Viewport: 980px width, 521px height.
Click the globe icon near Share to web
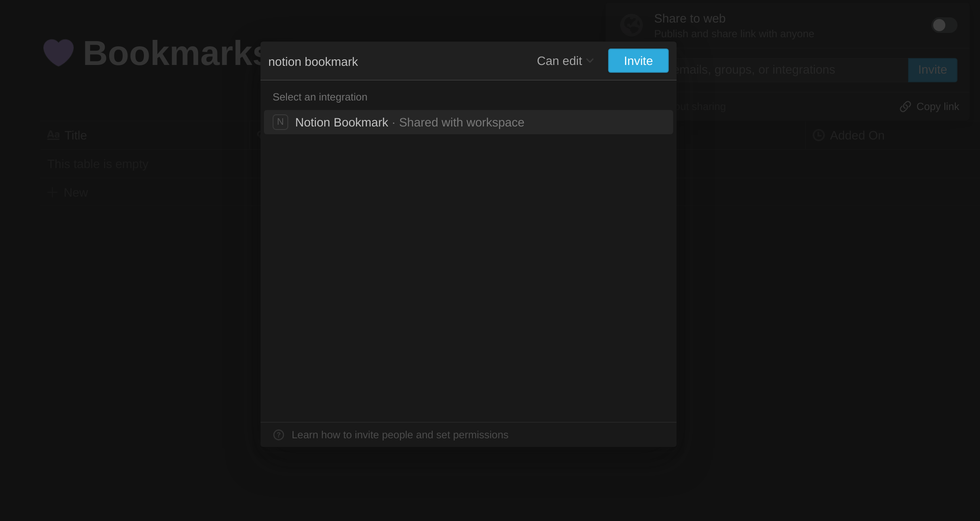[632, 25]
